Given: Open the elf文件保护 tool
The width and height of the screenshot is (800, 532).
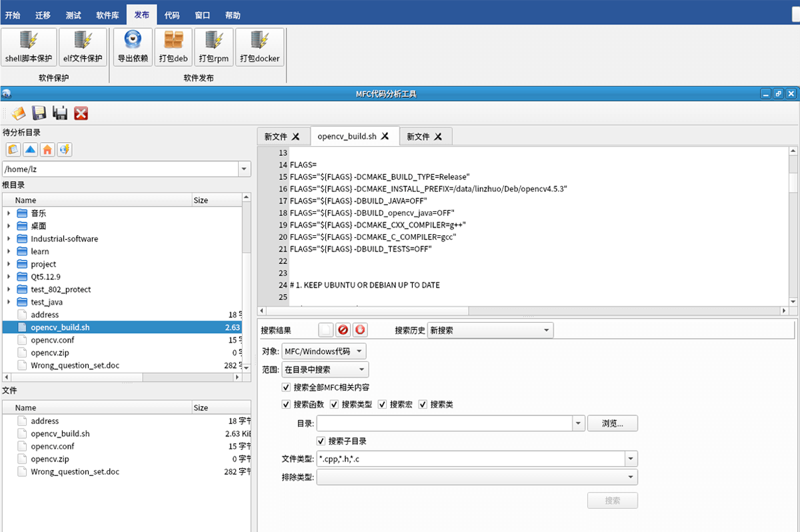Looking at the screenshot, I should tap(83, 47).
